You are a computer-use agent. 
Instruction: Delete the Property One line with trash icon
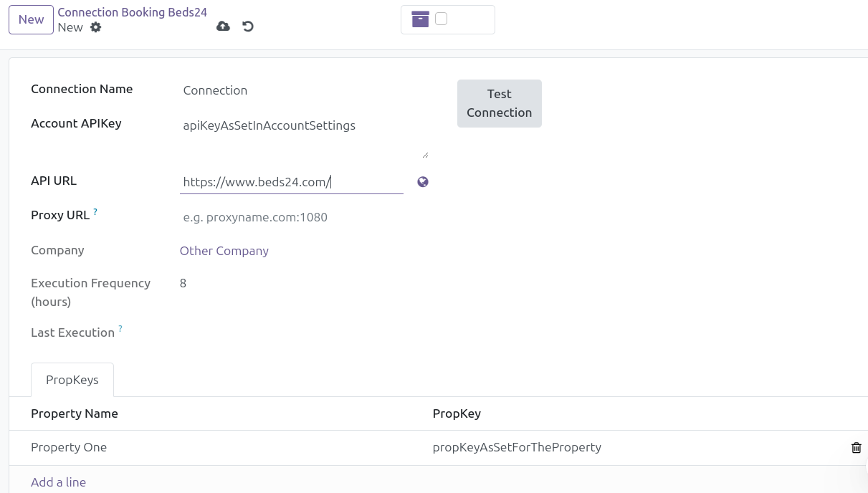coord(856,448)
